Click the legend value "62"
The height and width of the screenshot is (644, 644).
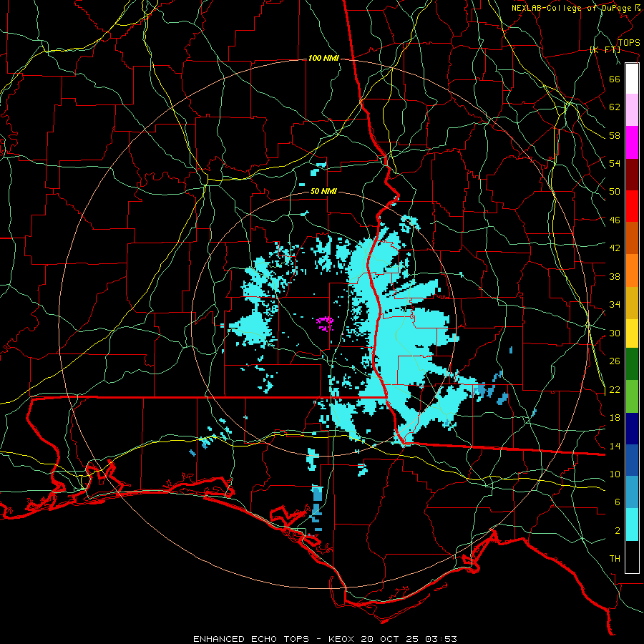(x=615, y=107)
